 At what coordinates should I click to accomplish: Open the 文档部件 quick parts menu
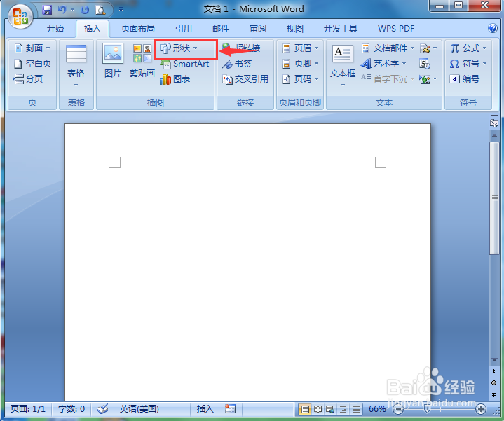pos(388,48)
